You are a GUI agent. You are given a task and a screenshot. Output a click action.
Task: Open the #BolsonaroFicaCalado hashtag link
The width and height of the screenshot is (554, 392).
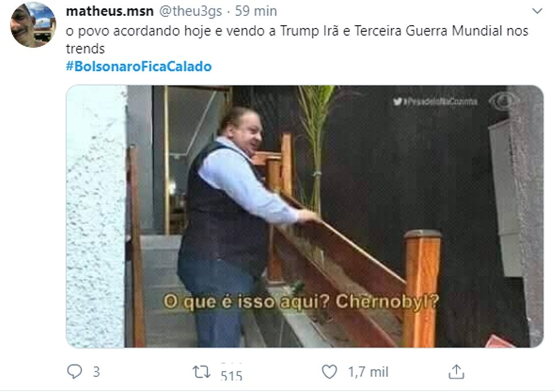[139, 66]
